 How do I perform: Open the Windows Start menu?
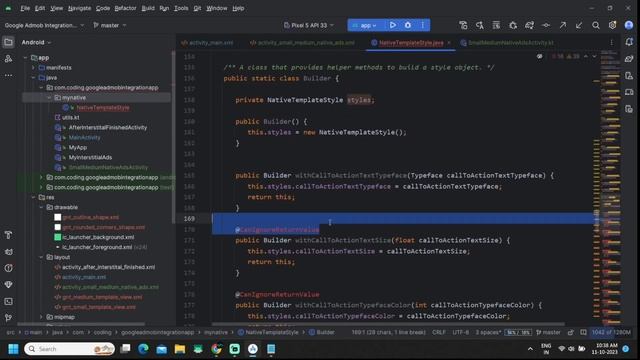click(x=13, y=349)
